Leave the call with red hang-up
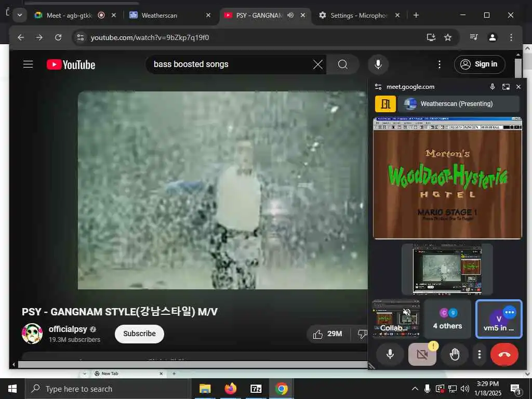 504,354
